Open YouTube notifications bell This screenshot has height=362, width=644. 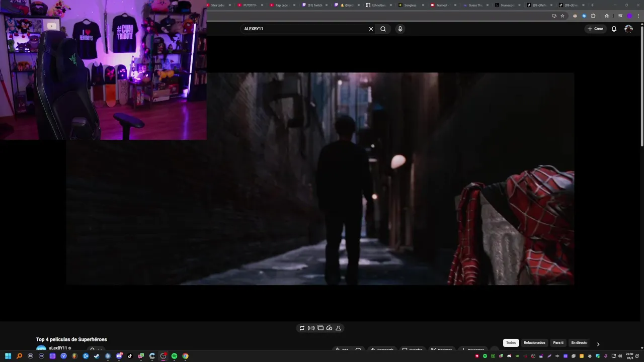coord(614,29)
